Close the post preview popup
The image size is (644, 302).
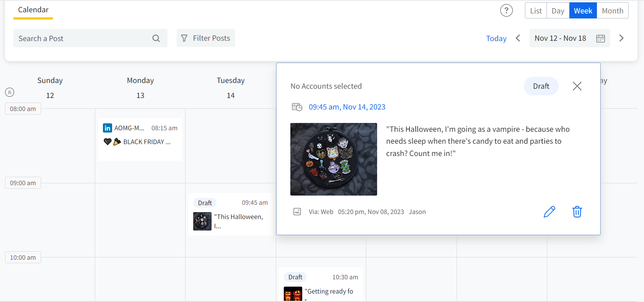pos(577,86)
